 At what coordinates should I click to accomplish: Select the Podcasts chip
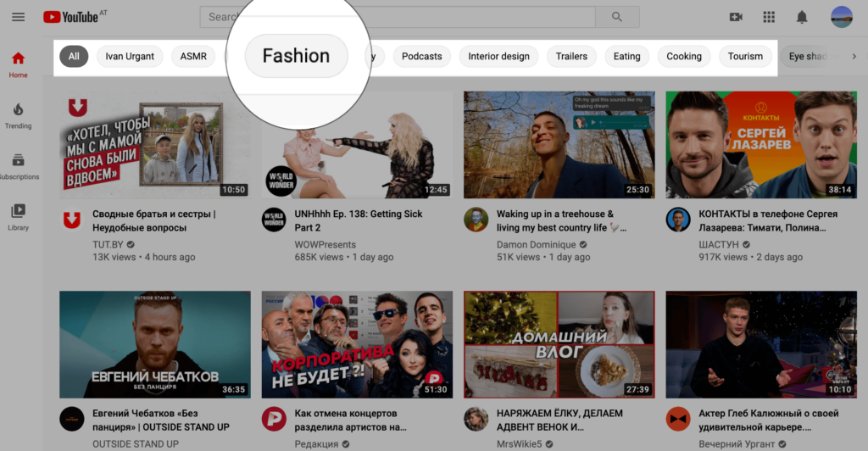[x=422, y=57]
